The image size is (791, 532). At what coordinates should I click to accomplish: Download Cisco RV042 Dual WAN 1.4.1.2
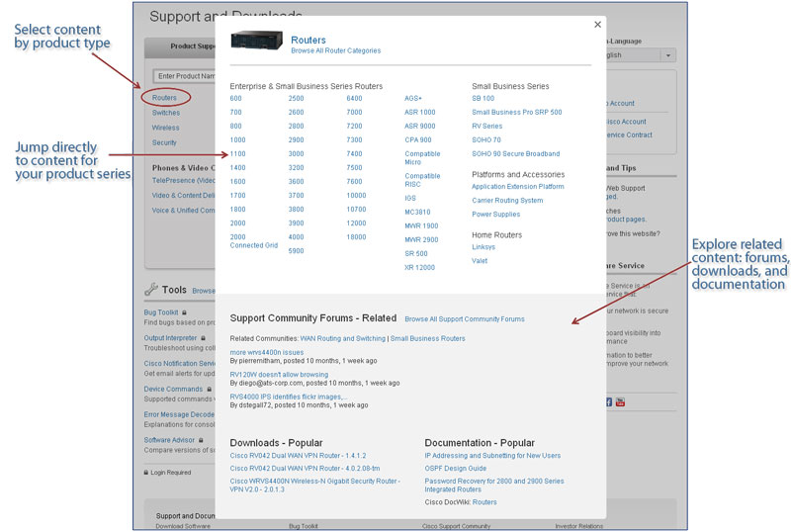299,456
